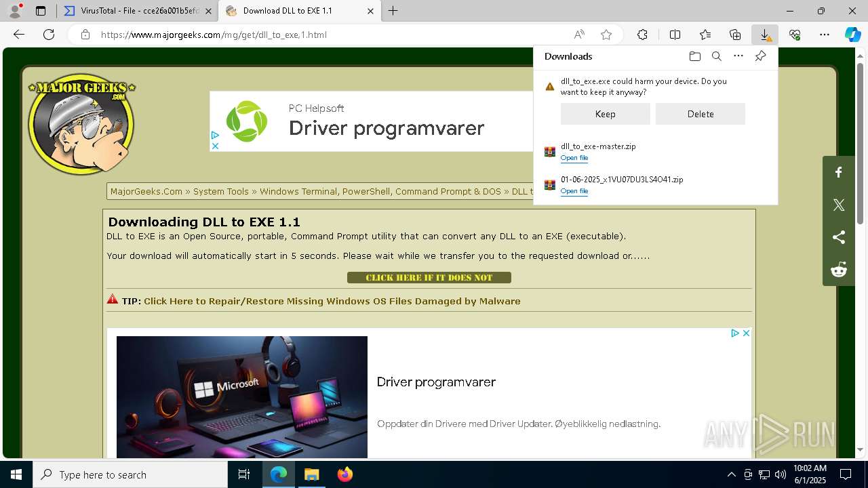Open Collections panel

click(x=735, y=35)
